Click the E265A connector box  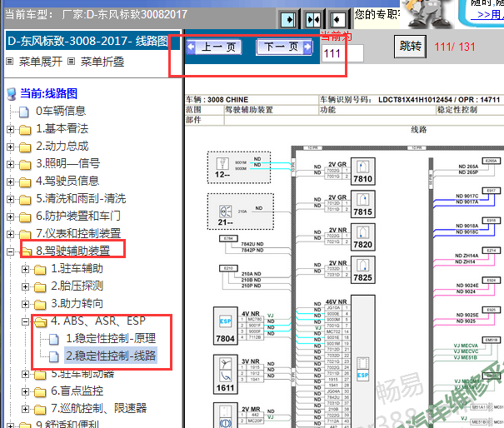pyautogui.click(x=492, y=161)
